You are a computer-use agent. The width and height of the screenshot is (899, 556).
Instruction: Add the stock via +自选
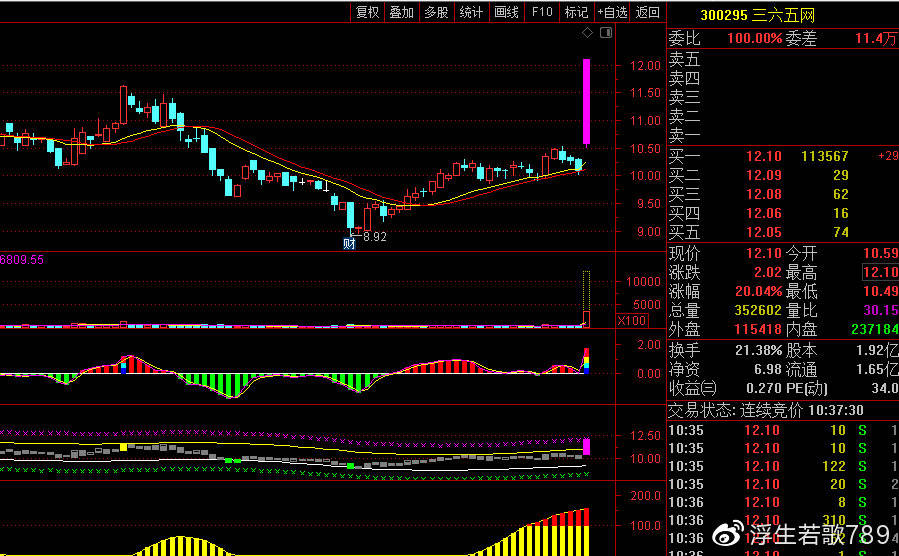pos(613,12)
